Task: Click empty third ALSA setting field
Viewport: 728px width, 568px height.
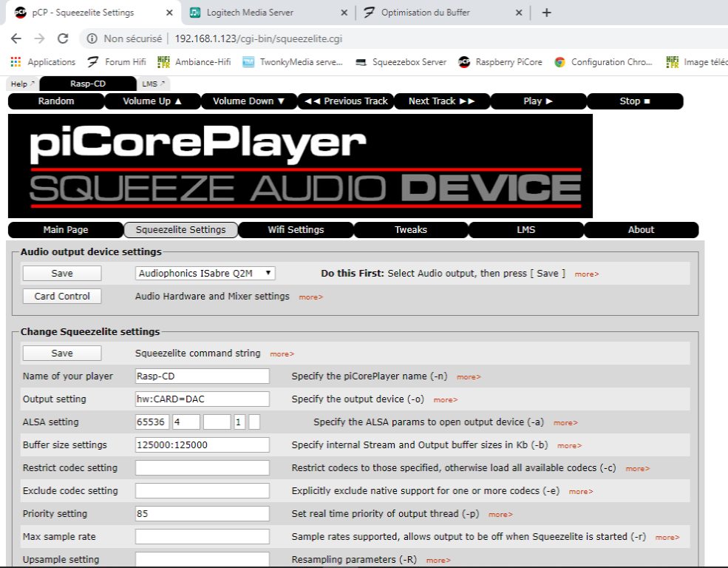Action: [217, 422]
